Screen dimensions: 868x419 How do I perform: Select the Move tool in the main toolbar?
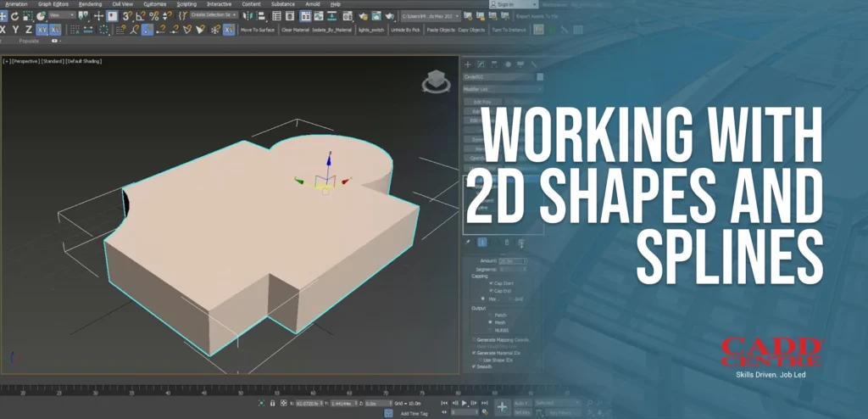click(98, 16)
